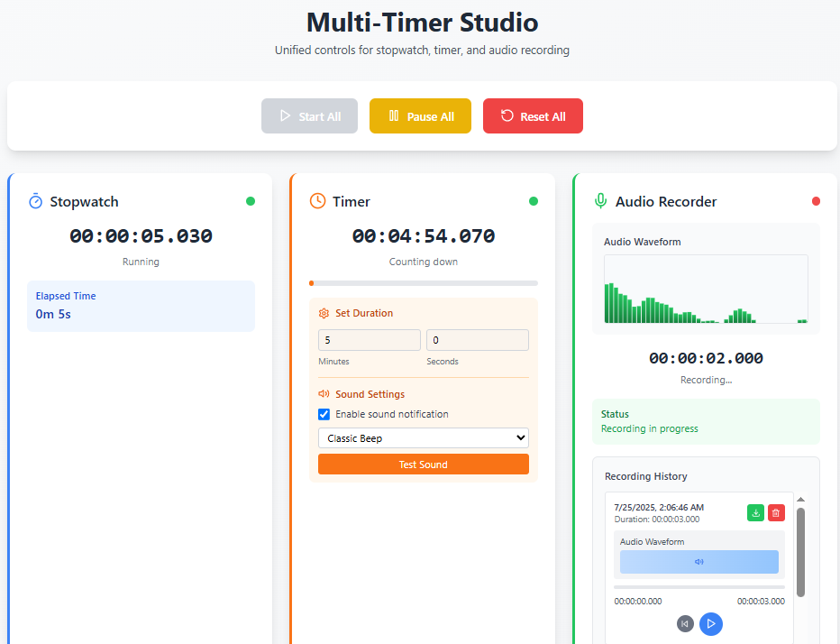Click the playback start time 00:00:00.000

point(637,601)
